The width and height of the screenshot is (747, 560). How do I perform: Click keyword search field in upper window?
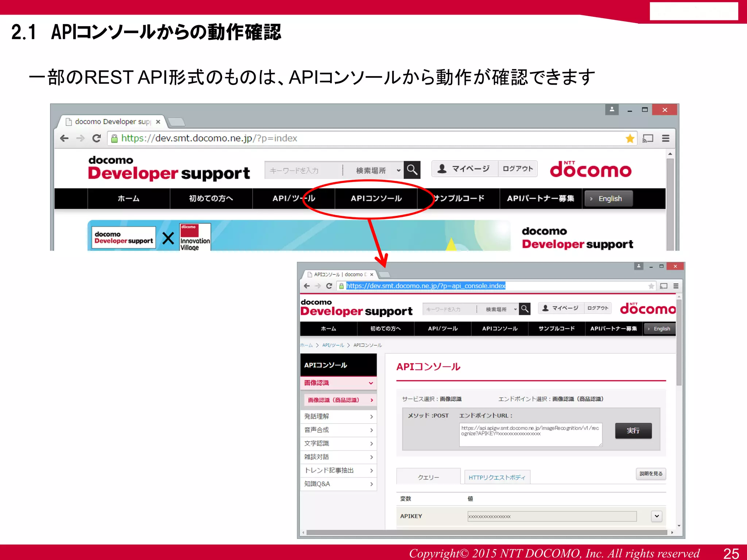pos(303,170)
